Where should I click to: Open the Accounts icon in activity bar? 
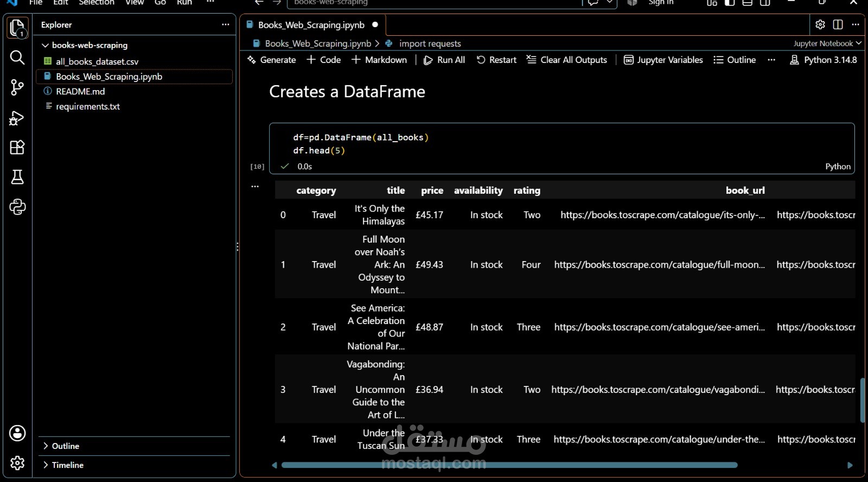(17, 433)
